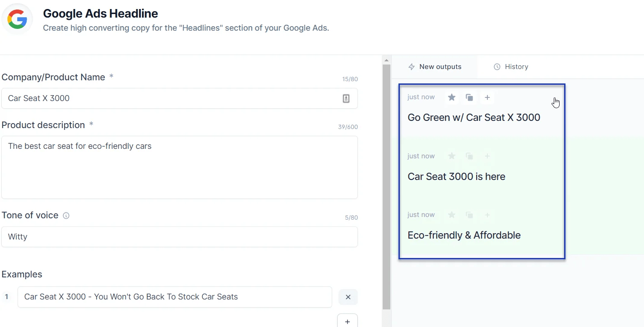
Task: Select the 'Car Seat 3000 is here' headline
Action: click(456, 176)
